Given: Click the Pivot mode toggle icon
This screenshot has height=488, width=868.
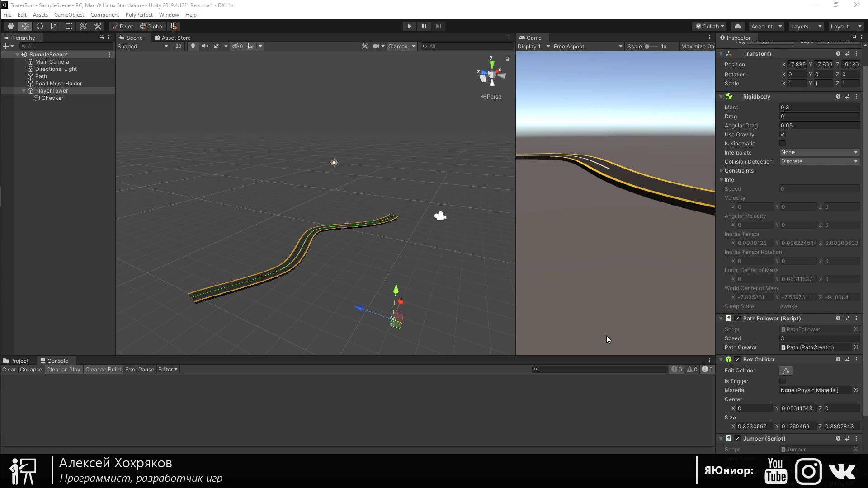Looking at the screenshot, I should click(122, 26).
